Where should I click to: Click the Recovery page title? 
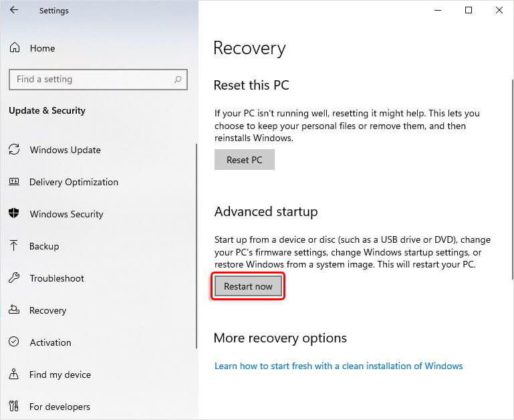tap(249, 49)
